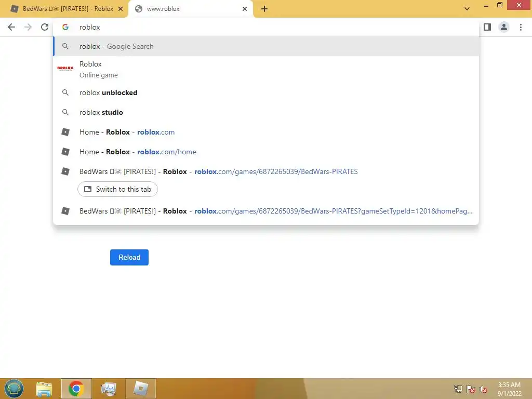Close the www.roblox tab
Image resolution: width=532 pixels, height=399 pixels.
(245, 9)
